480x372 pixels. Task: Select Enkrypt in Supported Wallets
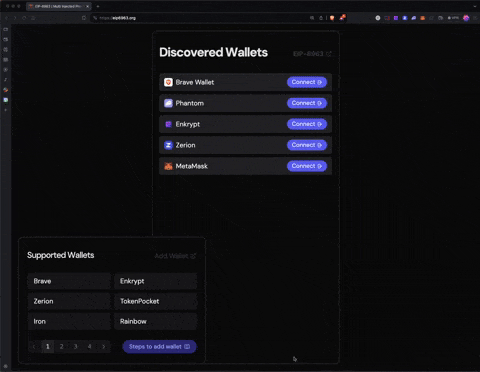pyautogui.click(x=155, y=281)
